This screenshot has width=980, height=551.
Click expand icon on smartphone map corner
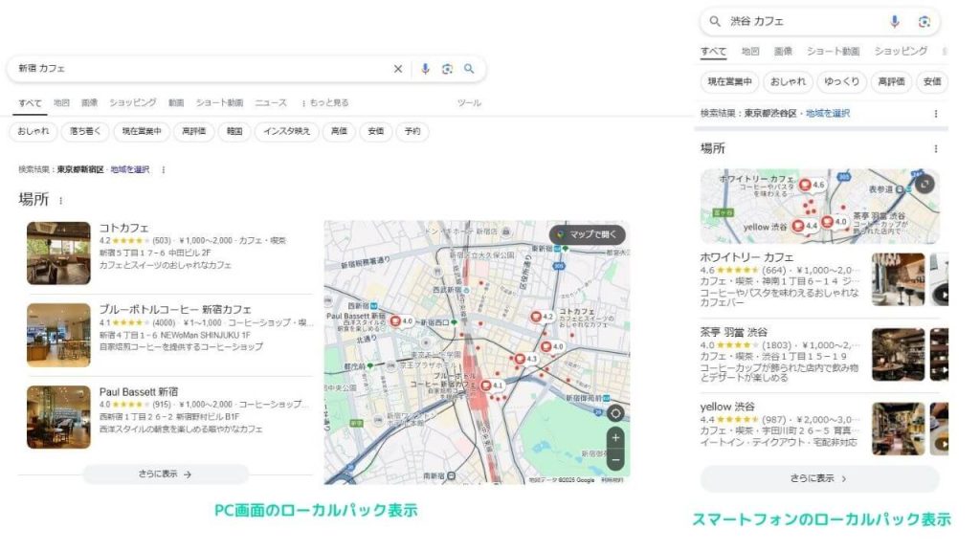(924, 183)
